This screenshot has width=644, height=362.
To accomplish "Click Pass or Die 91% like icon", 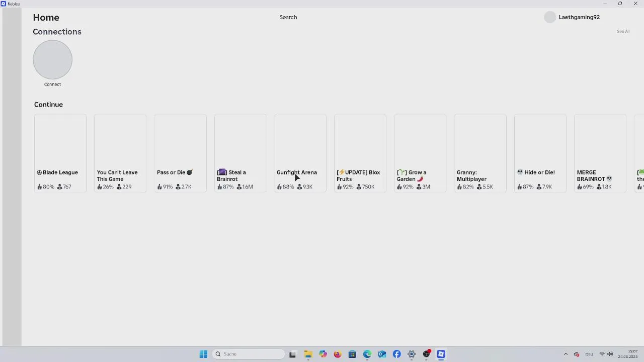I will [159, 187].
